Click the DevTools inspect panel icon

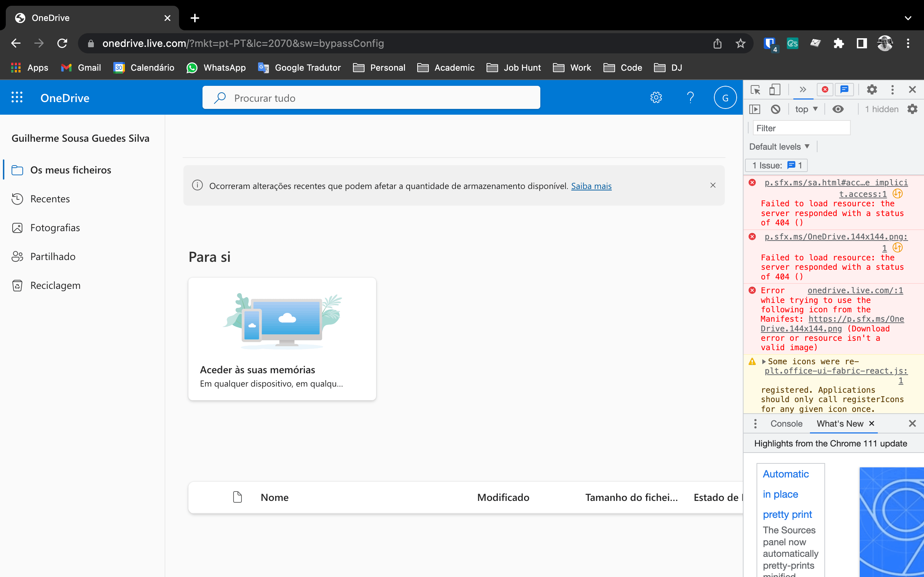755,90
